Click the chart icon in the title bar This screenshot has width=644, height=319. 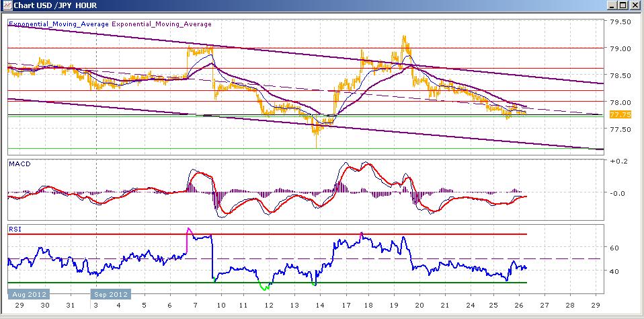7,6
